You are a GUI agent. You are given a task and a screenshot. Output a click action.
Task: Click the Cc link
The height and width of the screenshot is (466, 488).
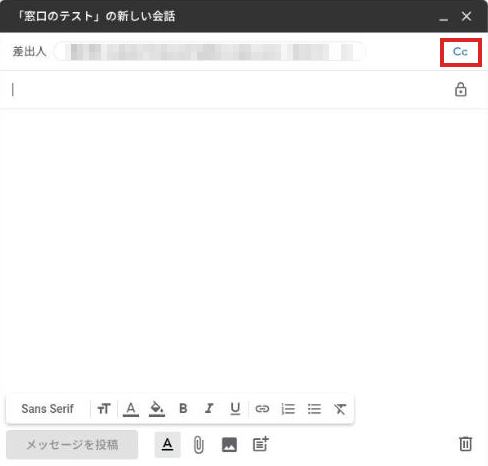point(460,52)
